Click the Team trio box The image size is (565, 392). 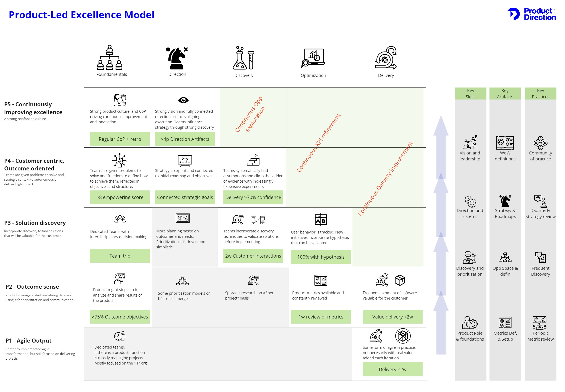[x=120, y=256]
